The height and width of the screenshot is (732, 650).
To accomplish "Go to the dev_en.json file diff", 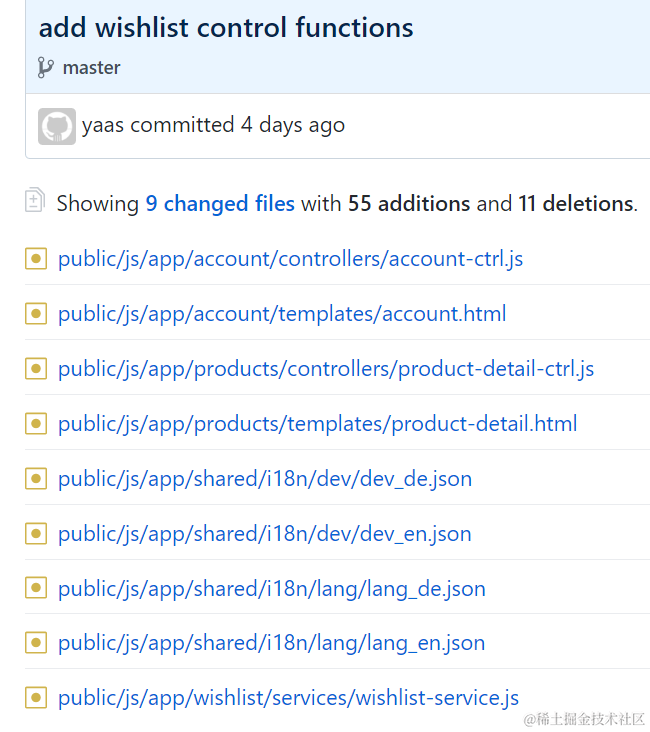I will click(264, 534).
